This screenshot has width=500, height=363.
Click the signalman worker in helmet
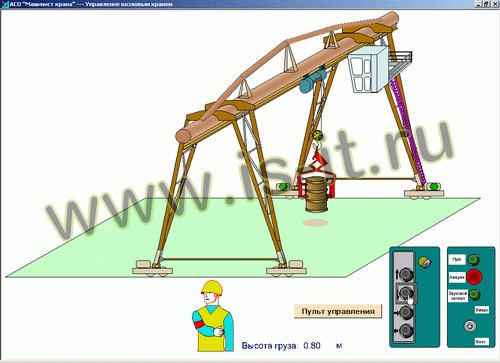click(x=212, y=316)
